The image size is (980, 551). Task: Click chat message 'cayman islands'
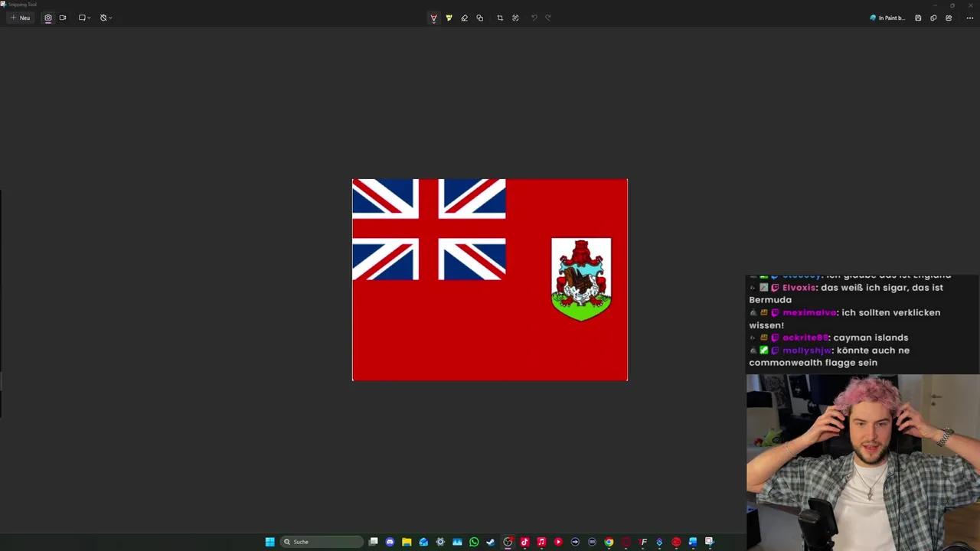click(x=871, y=337)
